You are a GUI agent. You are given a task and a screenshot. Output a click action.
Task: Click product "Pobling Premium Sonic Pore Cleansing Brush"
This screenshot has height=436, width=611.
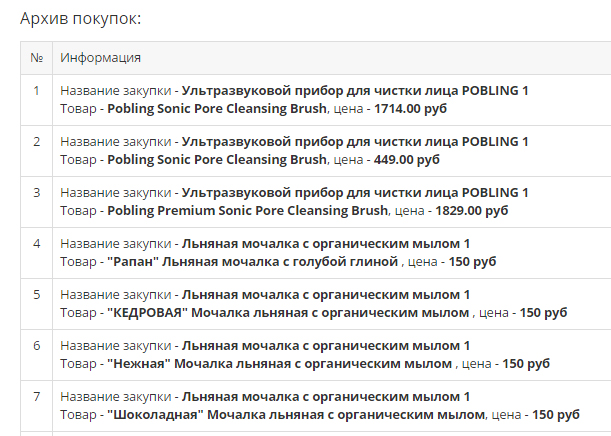pyautogui.click(x=246, y=210)
